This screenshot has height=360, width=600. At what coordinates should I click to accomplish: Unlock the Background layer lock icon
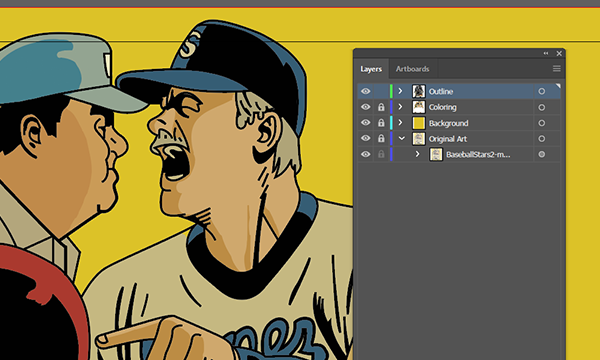(x=381, y=123)
